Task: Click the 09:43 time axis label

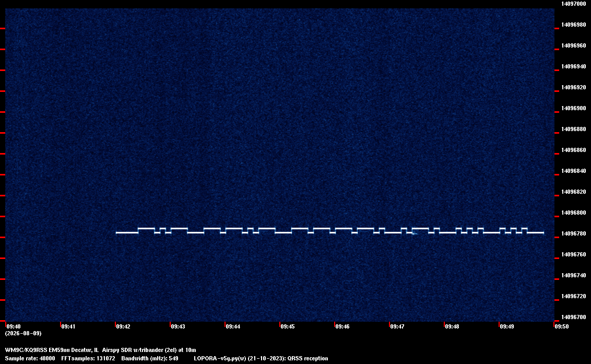Action: pos(178,326)
